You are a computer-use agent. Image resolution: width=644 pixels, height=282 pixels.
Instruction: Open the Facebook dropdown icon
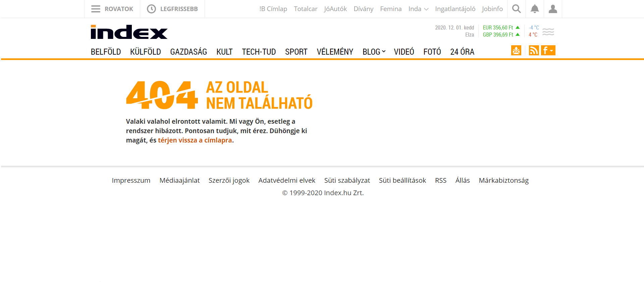click(x=548, y=50)
